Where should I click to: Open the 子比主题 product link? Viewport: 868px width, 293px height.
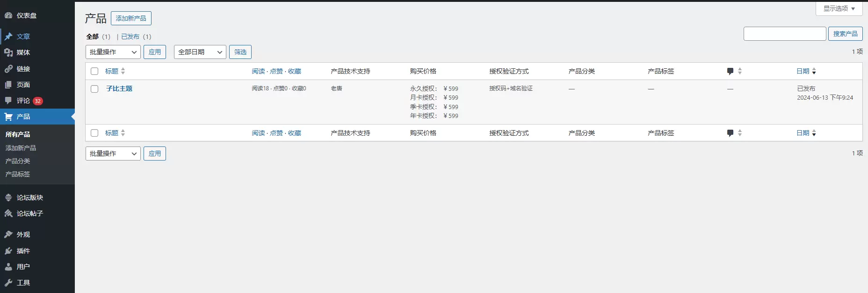click(119, 88)
